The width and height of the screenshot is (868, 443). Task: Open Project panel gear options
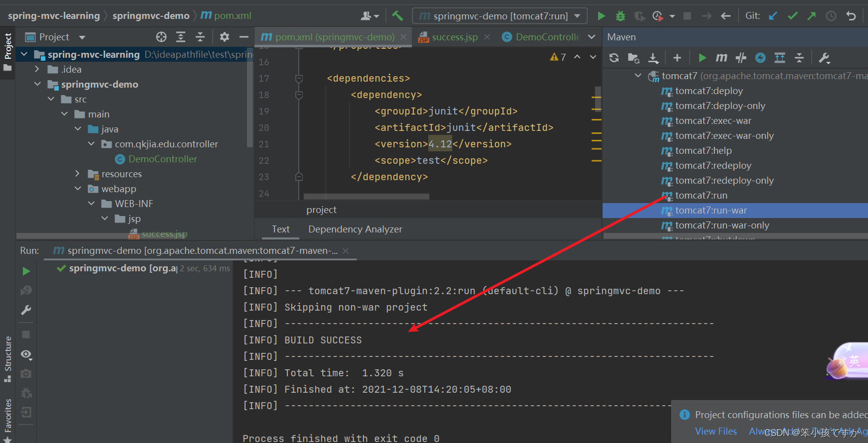[225, 37]
